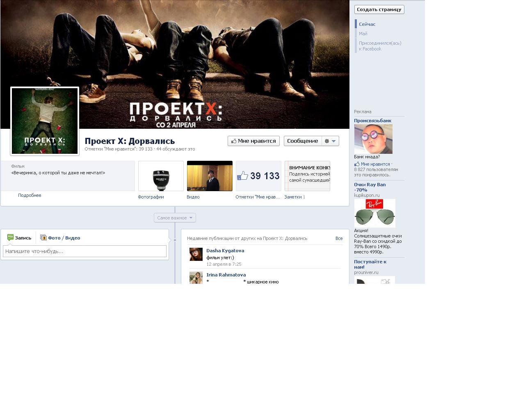
Task: Click the thumbs-up icon on Мне нравится button
Action: click(x=234, y=141)
